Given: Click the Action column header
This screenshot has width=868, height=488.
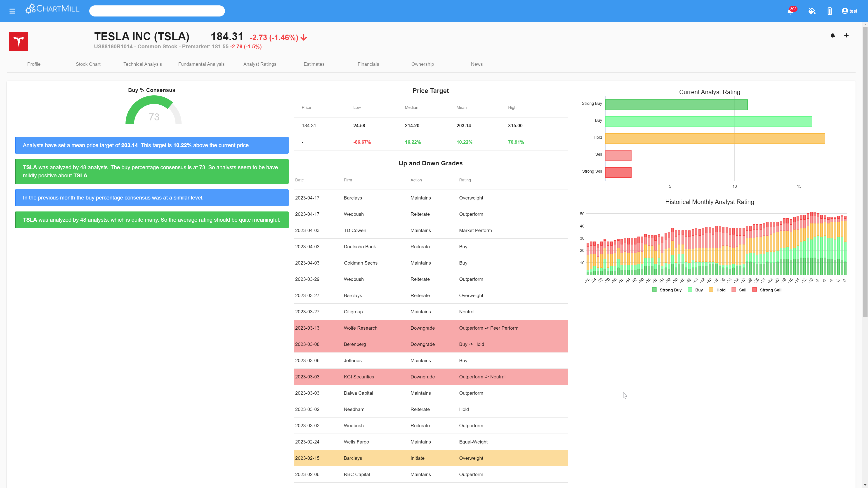Looking at the screenshot, I should click(416, 180).
